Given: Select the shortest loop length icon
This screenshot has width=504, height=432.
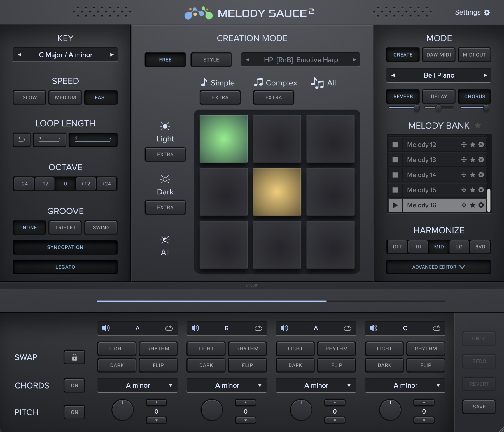Looking at the screenshot, I should 22,140.
